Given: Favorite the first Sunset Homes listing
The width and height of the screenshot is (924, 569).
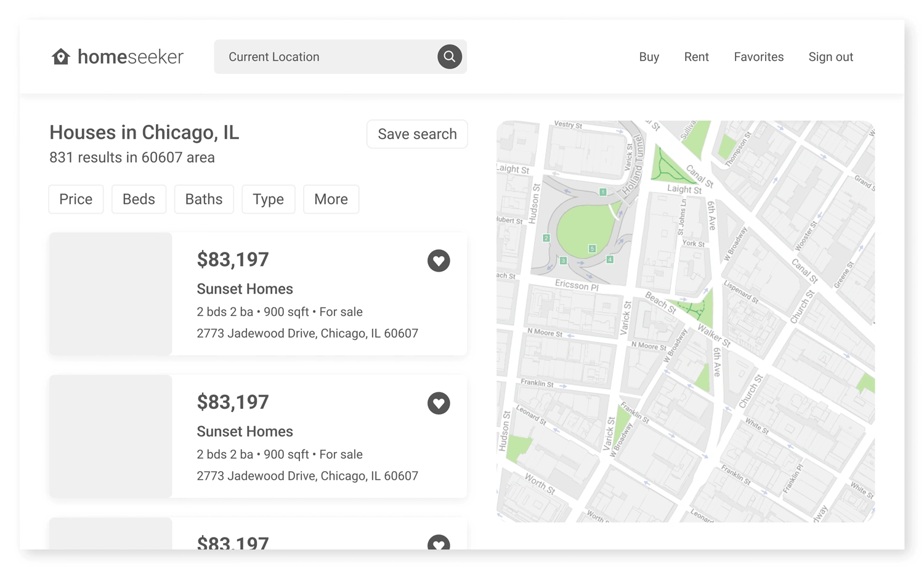Looking at the screenshot, I should (439, 260).
